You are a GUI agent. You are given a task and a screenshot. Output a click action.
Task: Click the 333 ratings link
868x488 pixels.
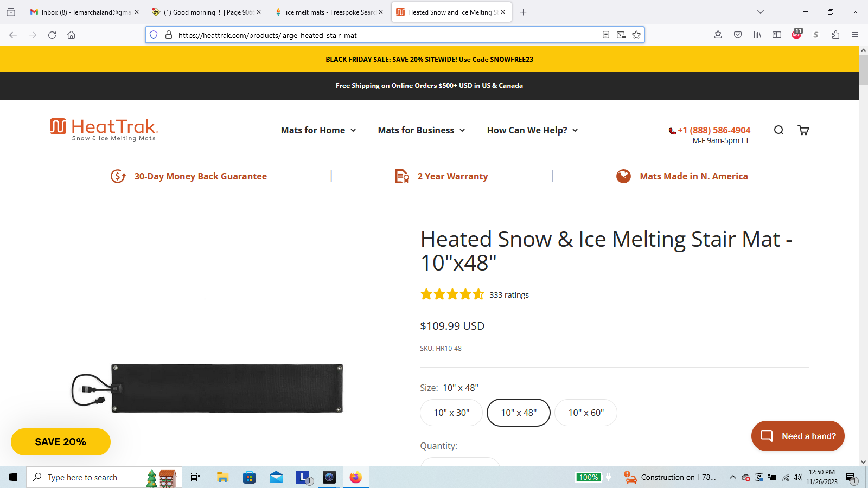point(509,295)
